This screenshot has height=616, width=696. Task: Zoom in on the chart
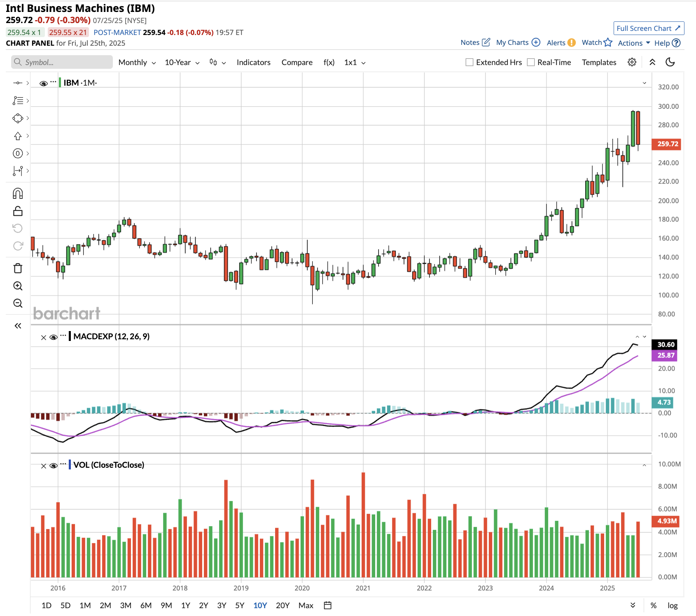pyautogui.click(x=18, y=286)
